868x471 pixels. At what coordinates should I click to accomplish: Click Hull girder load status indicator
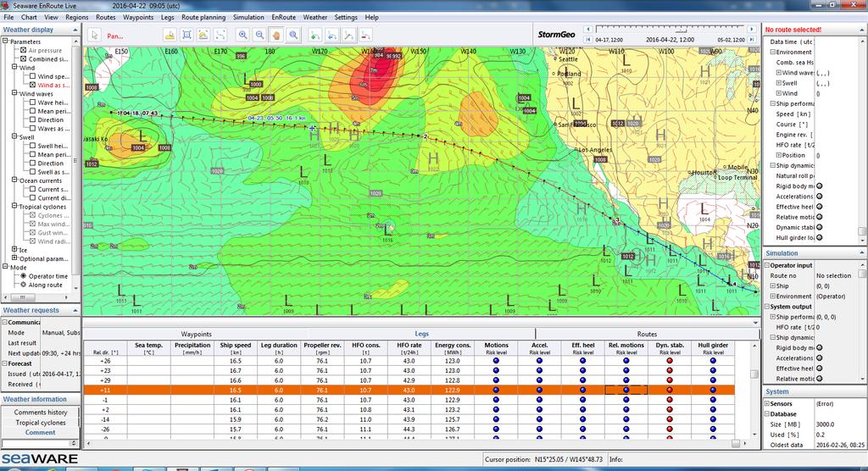click(820, 237)
